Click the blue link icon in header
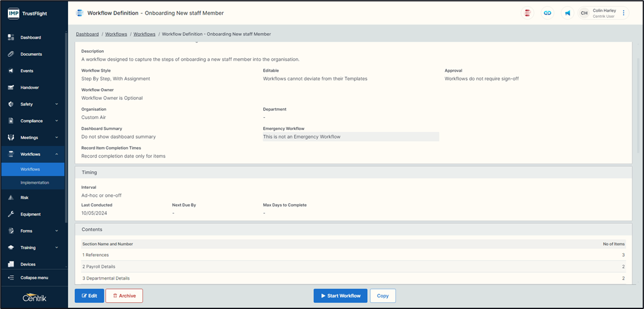 pyautogui.click(x=548, y=13)
